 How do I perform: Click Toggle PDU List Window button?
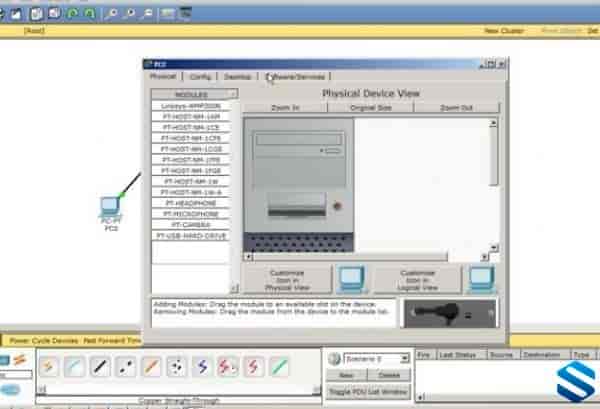[367, 390]
